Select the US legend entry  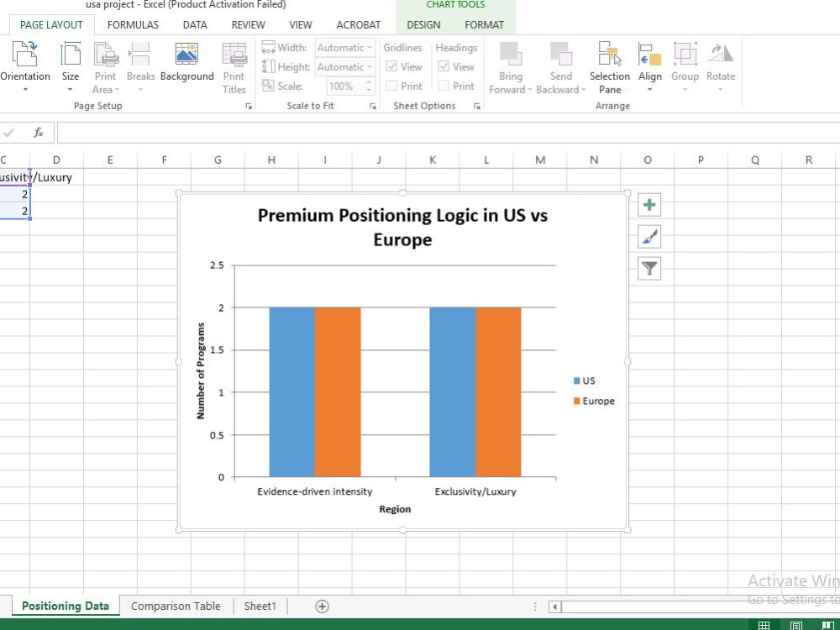pyautogui.click(x=585, y=381)
